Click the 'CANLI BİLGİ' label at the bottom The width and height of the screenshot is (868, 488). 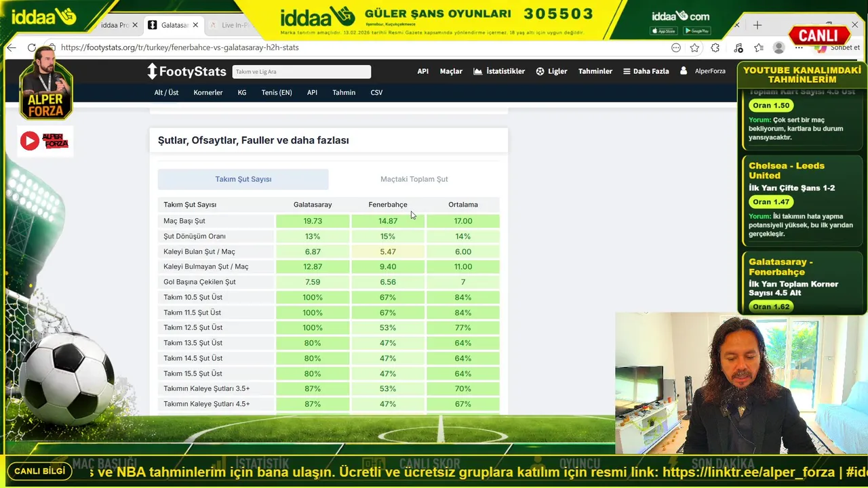(40, 471)
